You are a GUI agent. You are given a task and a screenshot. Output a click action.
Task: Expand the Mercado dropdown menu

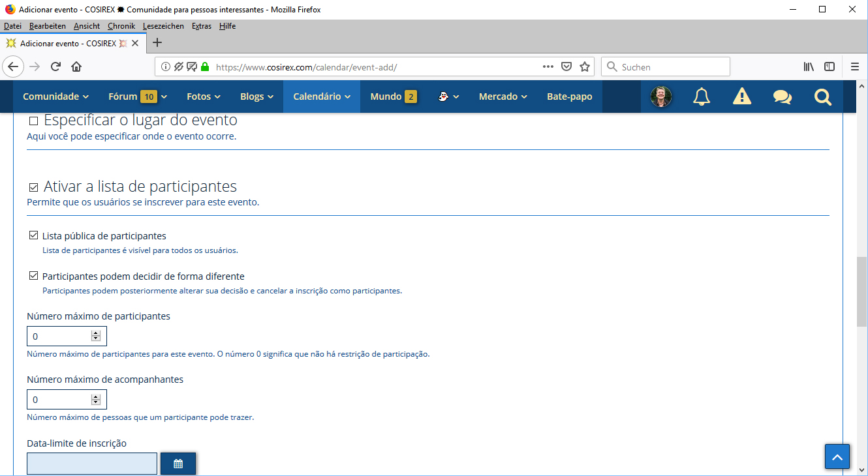tap(503, 97)
